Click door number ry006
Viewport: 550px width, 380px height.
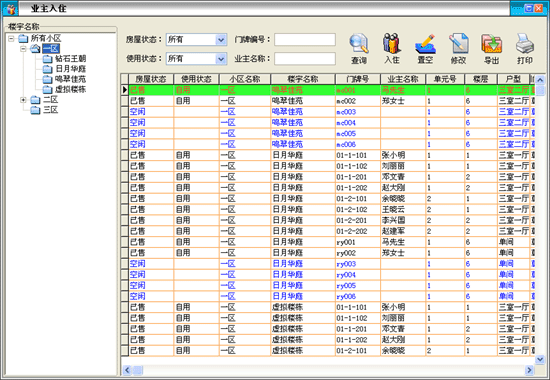pos(346,296)
